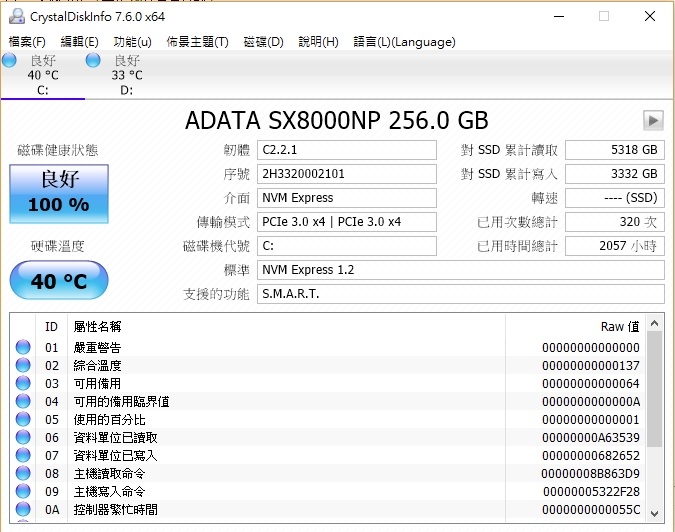Click the blue status dot for attribute 09
The width and height of the screenshot is (675, 532).
[23, 491]
